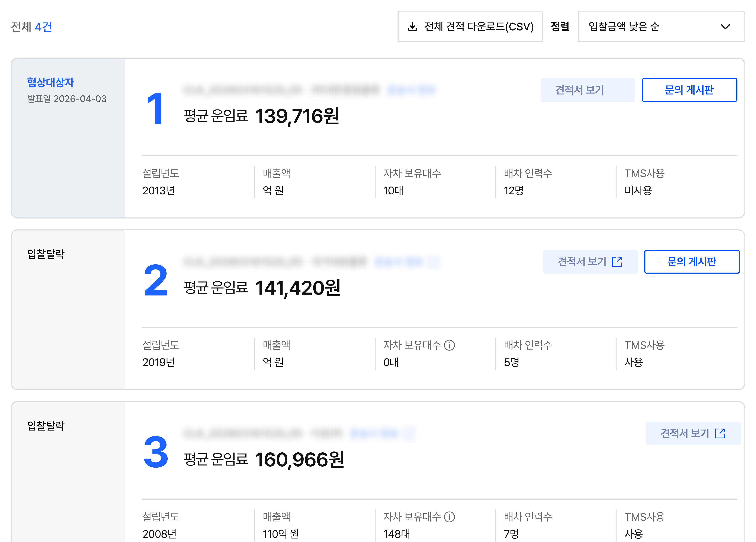This screenshot has height=542, width=756.
Task: Click small icon after rank 3 bidder's blue link
Action: (x=409, y=433)
